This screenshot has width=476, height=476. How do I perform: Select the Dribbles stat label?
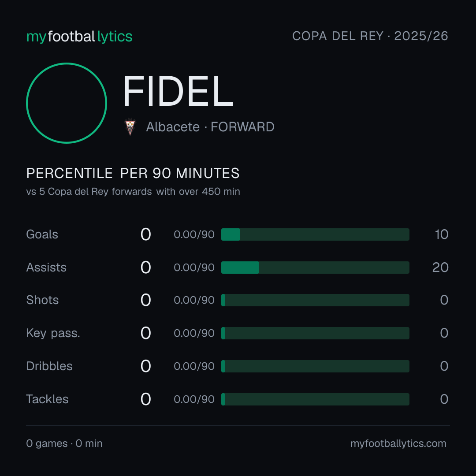click(49, 366)
